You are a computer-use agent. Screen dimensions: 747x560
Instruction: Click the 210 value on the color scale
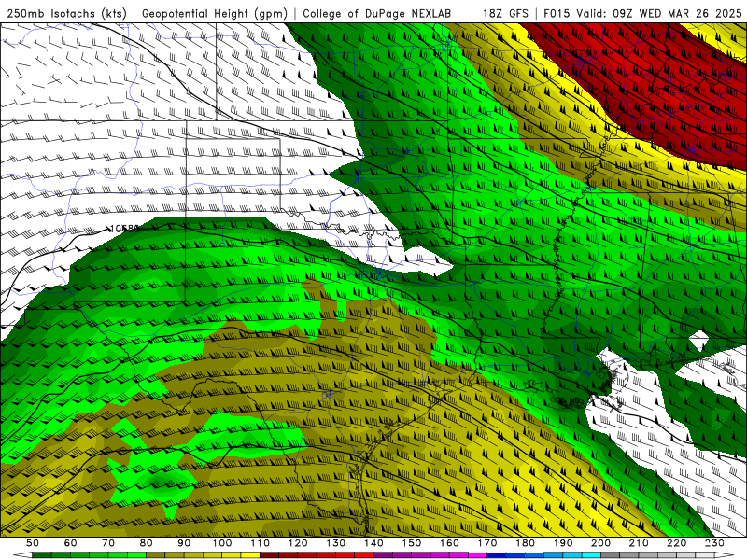point(639,543)
